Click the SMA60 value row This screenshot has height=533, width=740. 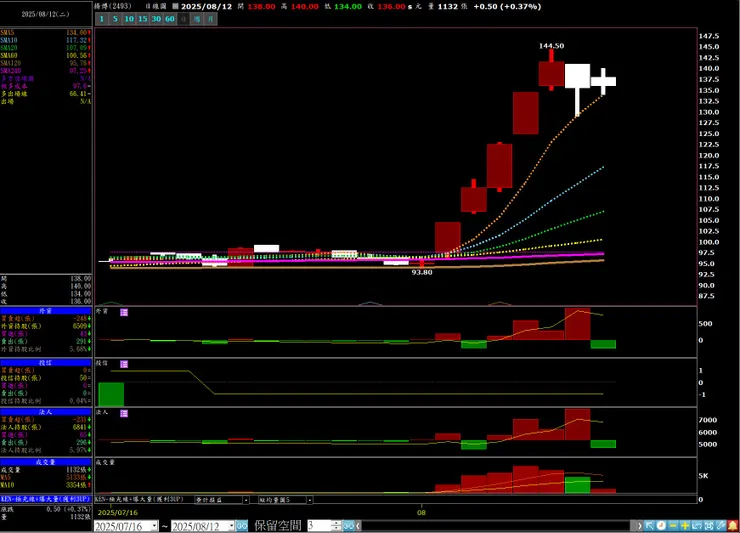click(x=46, y=55)
